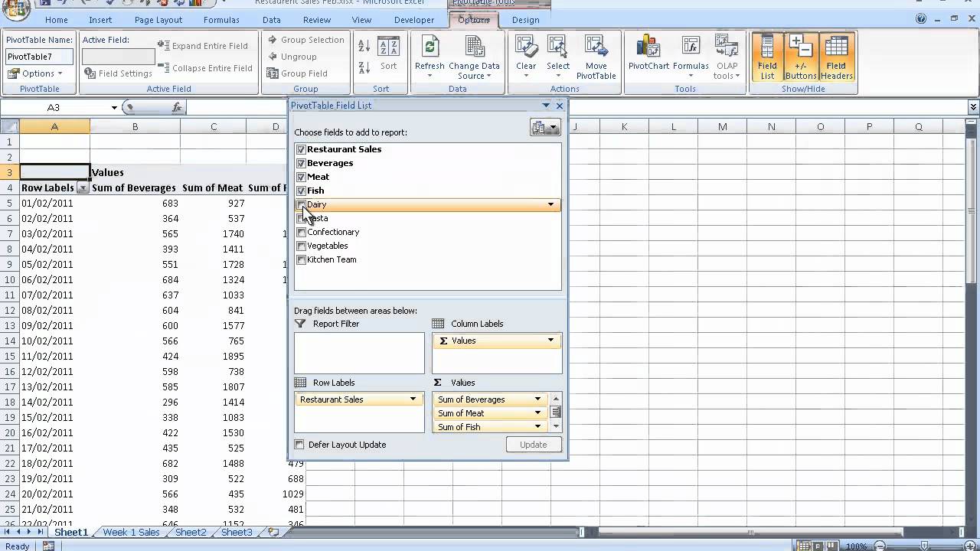This screenshot has width=980, height=551.
Task: Open the Formulas ribbon tab
Action: [x=221, y=20]
